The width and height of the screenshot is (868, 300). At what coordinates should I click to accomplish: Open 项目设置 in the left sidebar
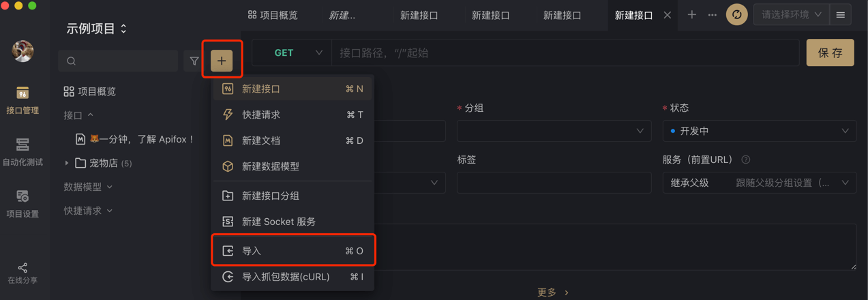pyautogui.click(x=23, y=203)
